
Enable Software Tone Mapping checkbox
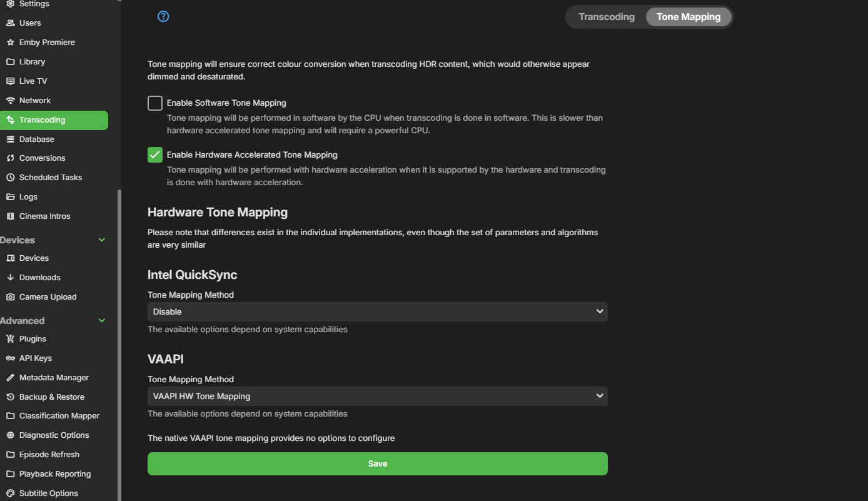(155, 103)
